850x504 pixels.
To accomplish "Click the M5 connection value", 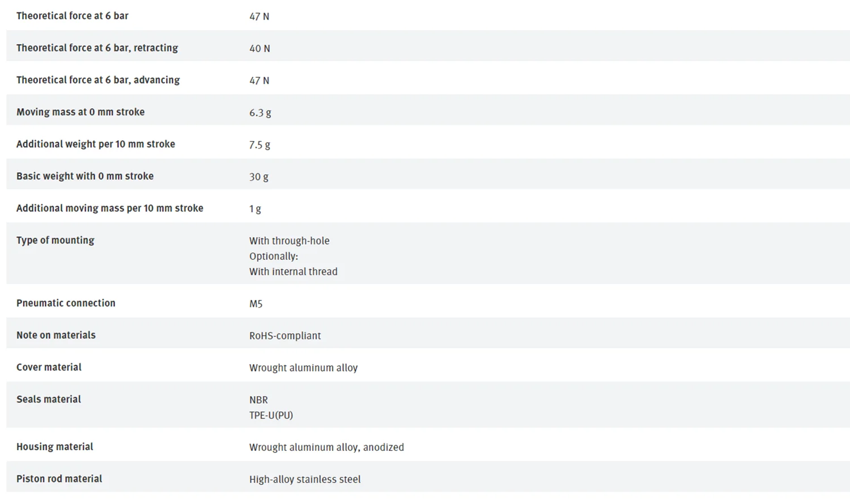I will click(256, 304).
